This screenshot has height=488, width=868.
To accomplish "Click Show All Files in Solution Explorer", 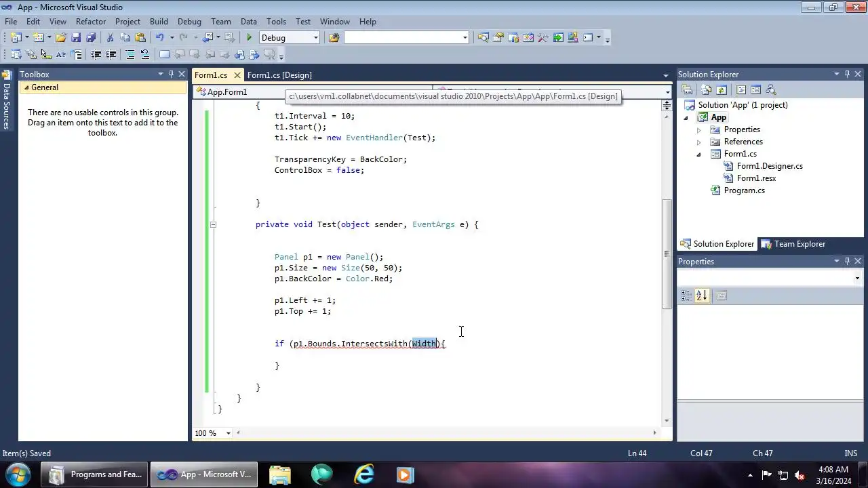I will [x=707, y=89].
